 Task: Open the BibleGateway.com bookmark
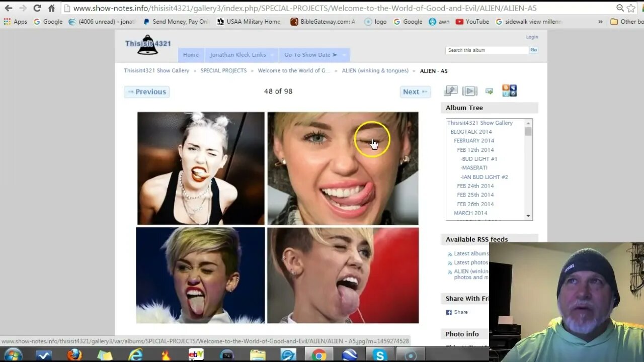coord(323,22)
